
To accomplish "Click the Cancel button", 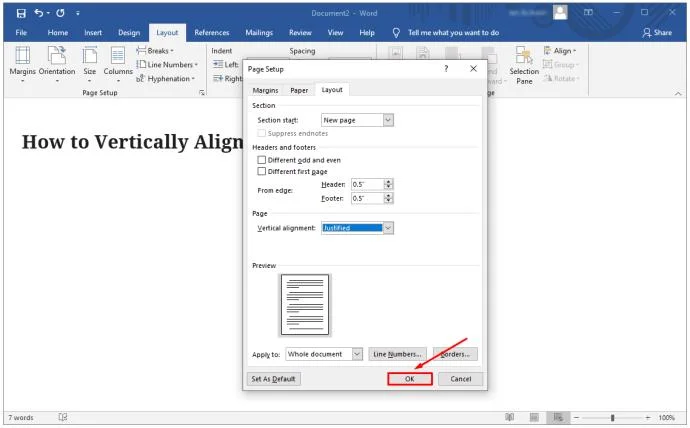I will [x=461, y=379].
